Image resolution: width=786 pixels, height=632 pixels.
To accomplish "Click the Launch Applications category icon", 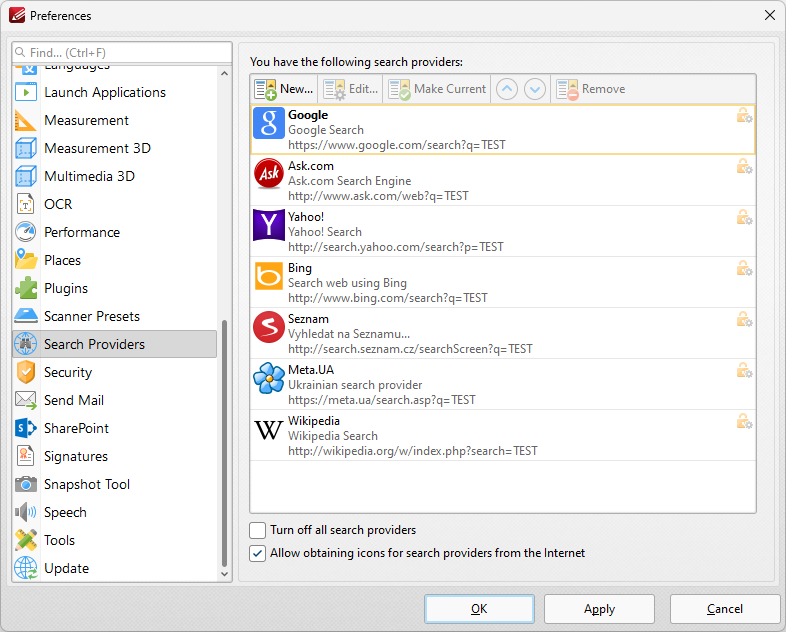I will 26,92.
